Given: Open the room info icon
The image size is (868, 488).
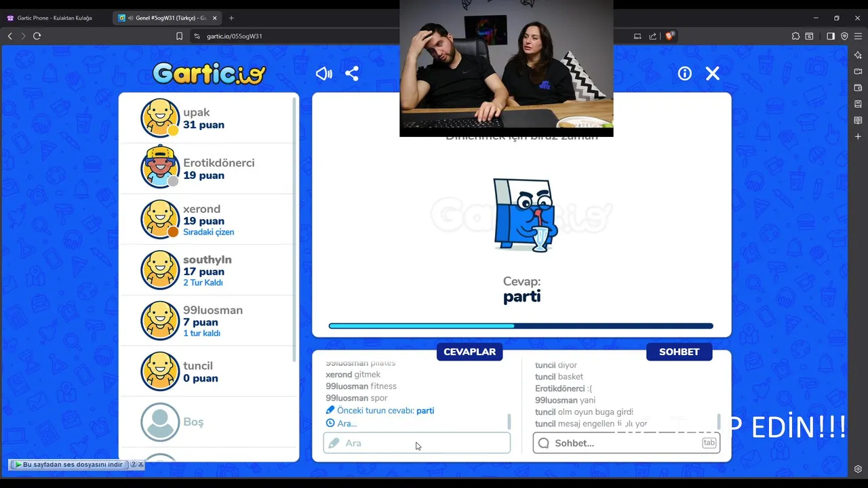Looking at the screenshot, I should click(685, 73).
